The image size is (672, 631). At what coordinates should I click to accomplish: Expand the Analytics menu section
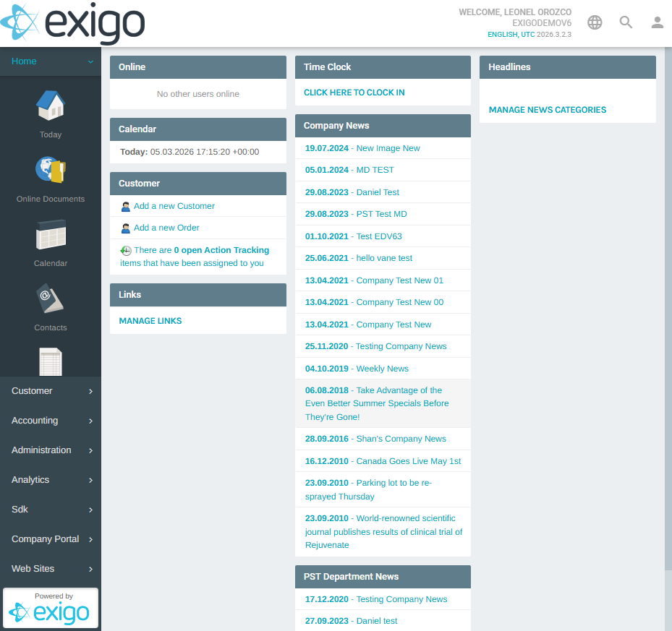click(51, 479)
